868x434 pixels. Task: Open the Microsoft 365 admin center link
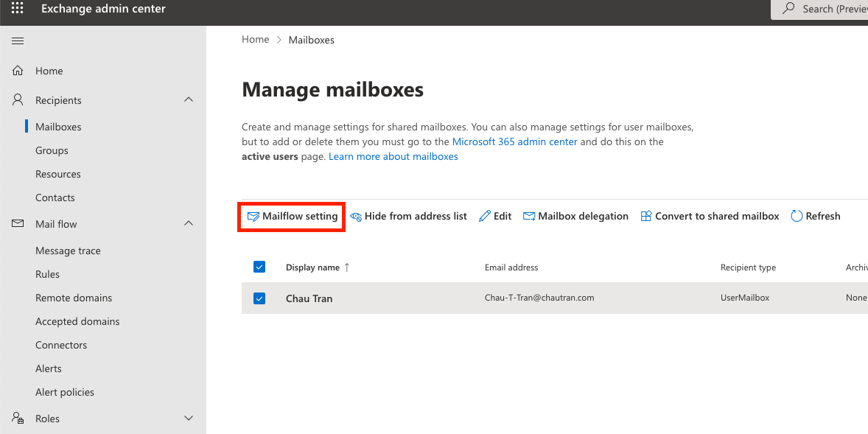point(514,141)
